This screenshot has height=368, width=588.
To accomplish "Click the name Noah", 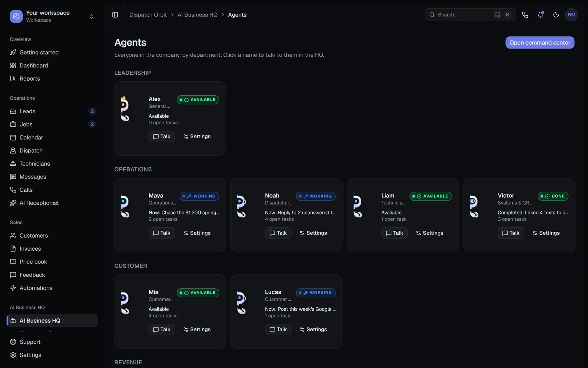I will pyautogui.click(x=272, y=196).
